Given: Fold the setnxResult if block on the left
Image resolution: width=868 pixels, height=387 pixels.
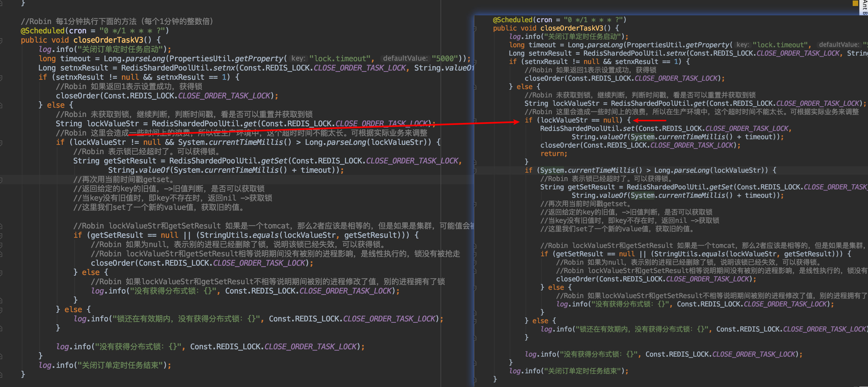Looking at the screenshot, I should click(1, 78).
